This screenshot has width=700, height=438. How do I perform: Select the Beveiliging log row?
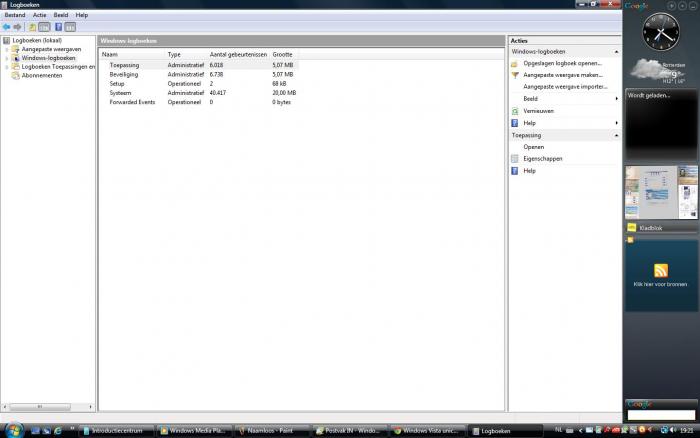click(199, 75)
